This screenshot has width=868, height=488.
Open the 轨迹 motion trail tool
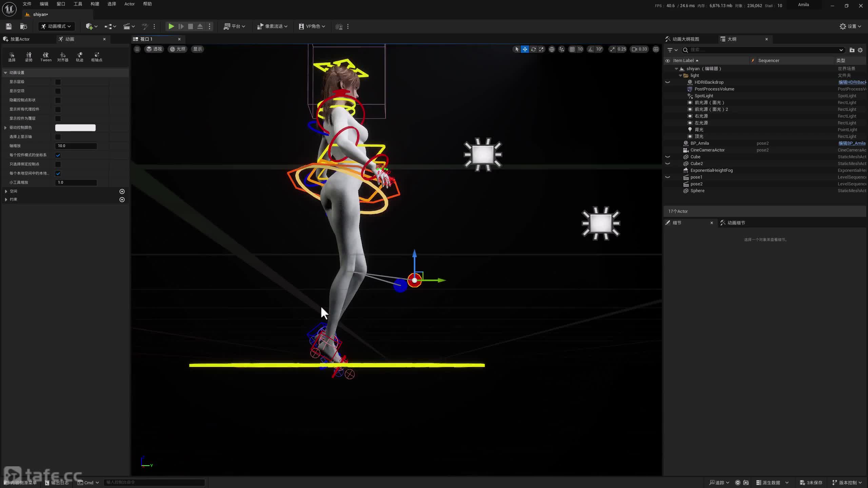pyautogui.click(x=80, y=57)
